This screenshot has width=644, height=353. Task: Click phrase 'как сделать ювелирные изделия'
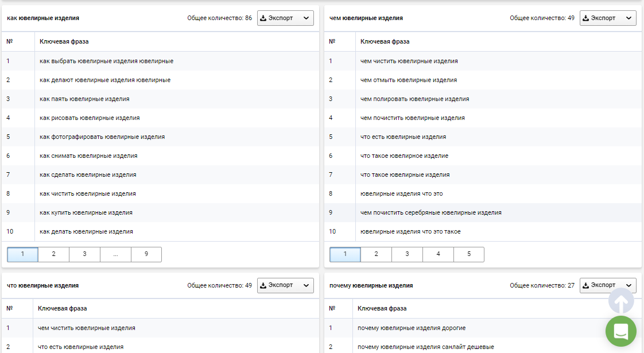[88, 174]
